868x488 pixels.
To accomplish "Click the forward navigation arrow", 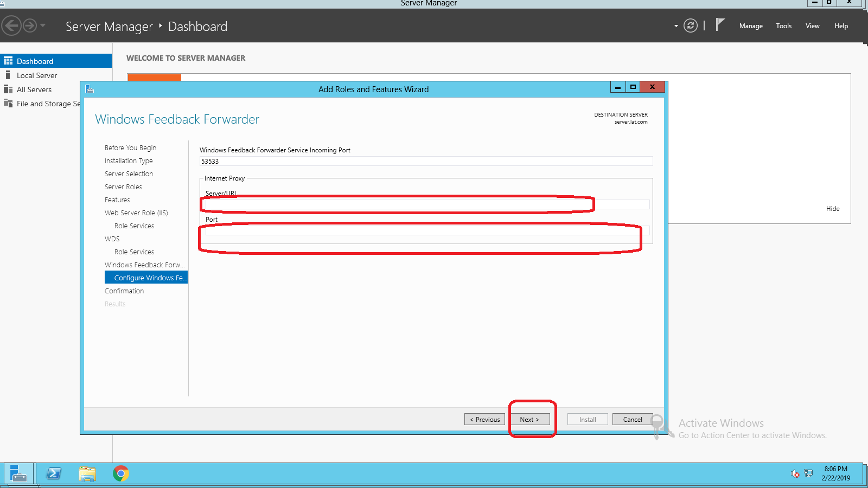I will [30, 25].
